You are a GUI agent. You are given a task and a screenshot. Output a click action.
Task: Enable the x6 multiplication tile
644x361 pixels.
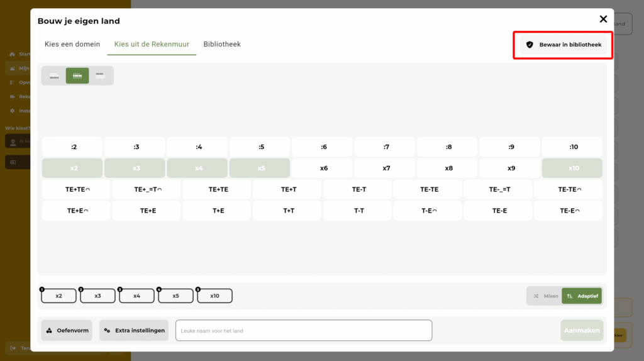(323, 168)
